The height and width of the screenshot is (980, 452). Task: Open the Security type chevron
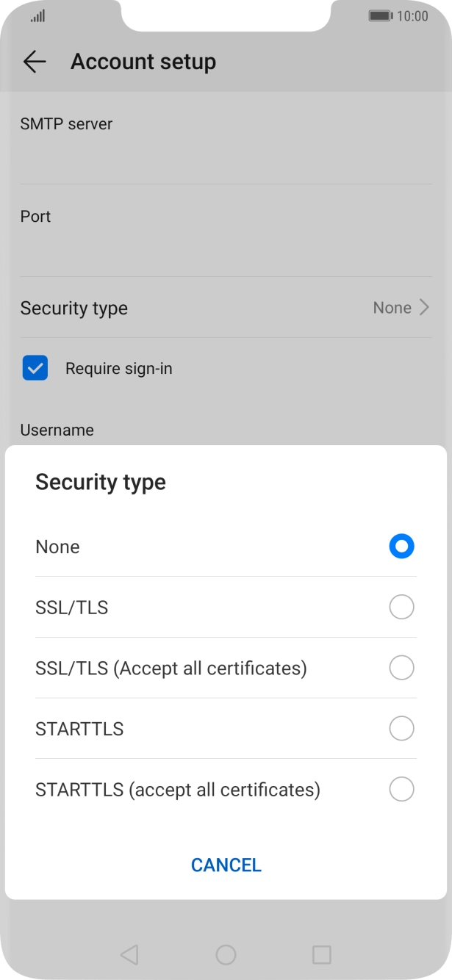[424, 308]
